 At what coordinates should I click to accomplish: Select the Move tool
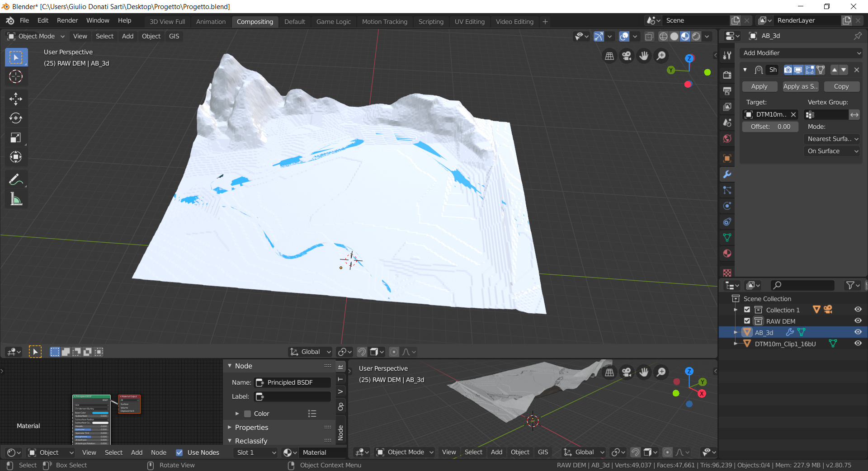point(16,99)
